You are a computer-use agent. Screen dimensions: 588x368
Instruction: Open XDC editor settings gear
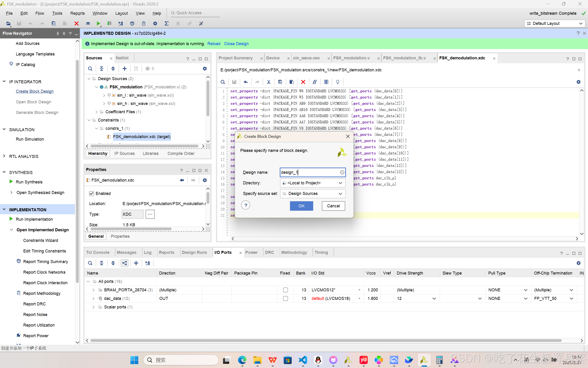[578, 82]
